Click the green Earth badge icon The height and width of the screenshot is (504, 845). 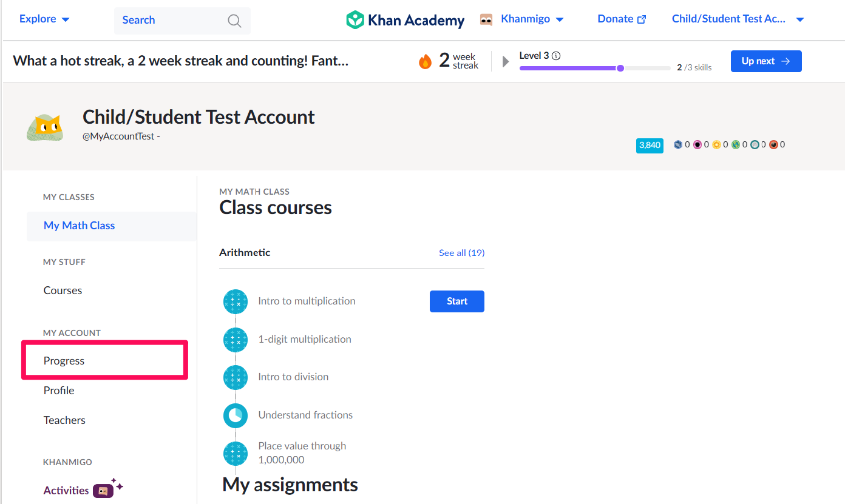pos(735,145)
